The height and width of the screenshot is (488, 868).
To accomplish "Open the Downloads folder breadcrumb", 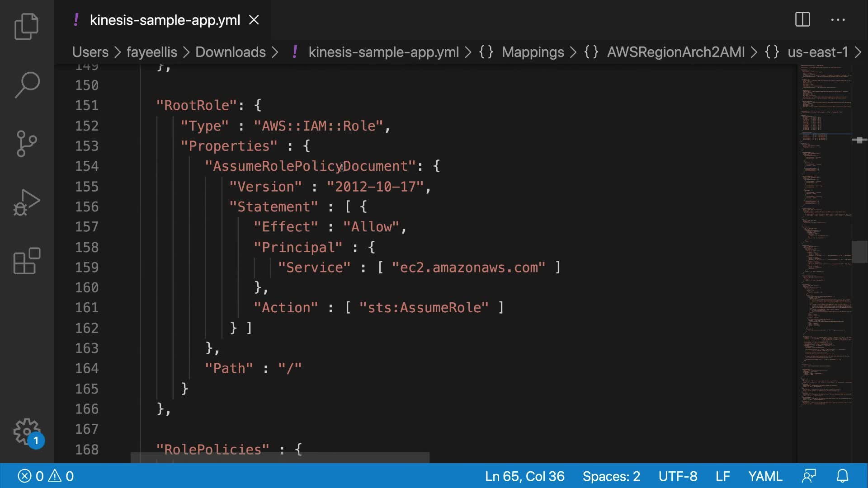I will click(x=230, y=52).
